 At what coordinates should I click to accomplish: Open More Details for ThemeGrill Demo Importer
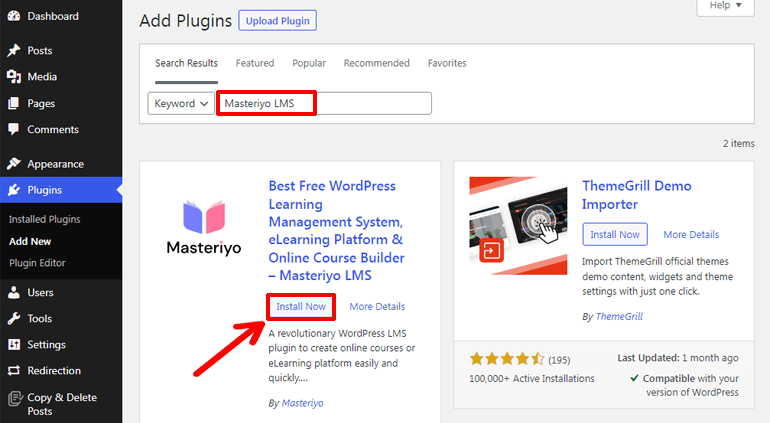point(691,235)
